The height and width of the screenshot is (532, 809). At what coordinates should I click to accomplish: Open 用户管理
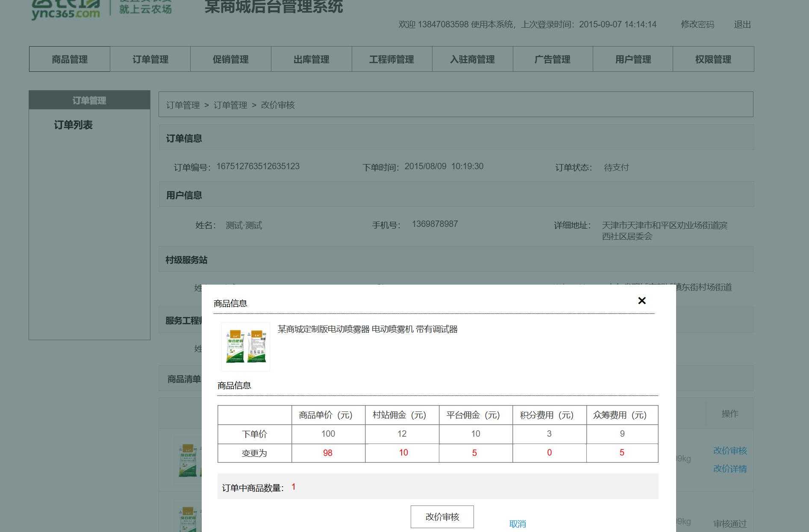pyautogui.click(x=633, y=59)
